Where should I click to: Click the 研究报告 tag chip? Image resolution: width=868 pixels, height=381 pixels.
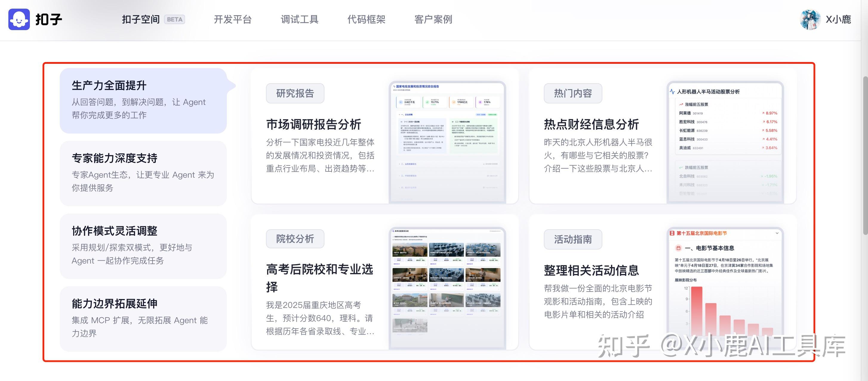[x=295, y=93]
